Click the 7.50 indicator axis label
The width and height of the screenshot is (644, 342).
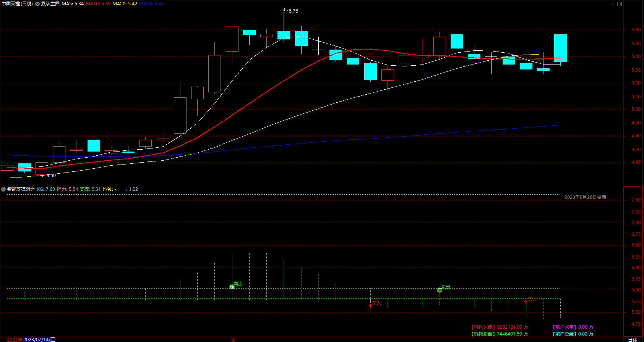(x=636, y=200)
